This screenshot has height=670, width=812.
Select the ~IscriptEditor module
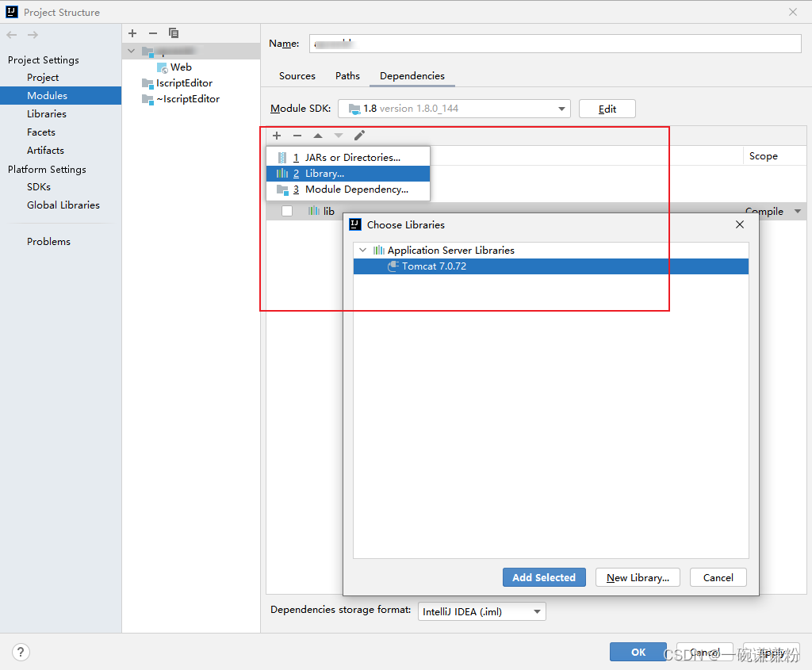(x=188, y=99)
